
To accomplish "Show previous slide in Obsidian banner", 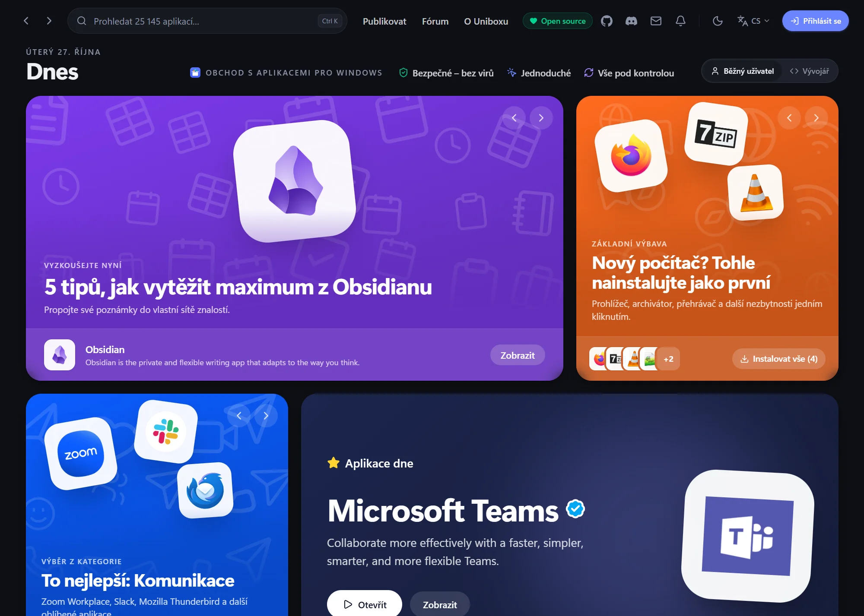I will point(514,118).
